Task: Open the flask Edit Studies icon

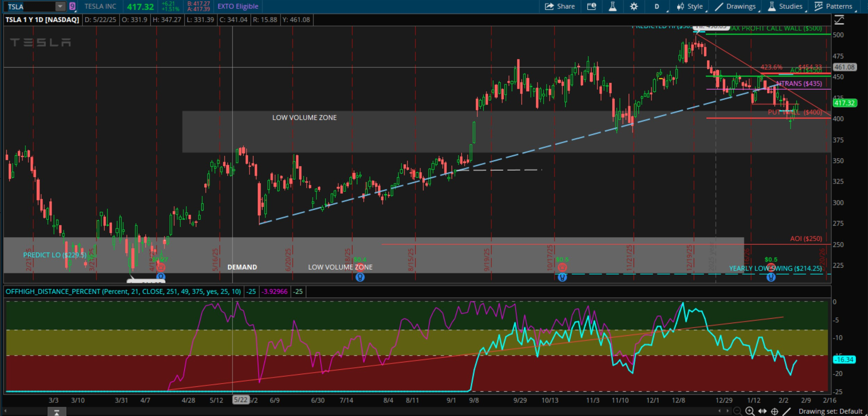Action: point(613,6)
